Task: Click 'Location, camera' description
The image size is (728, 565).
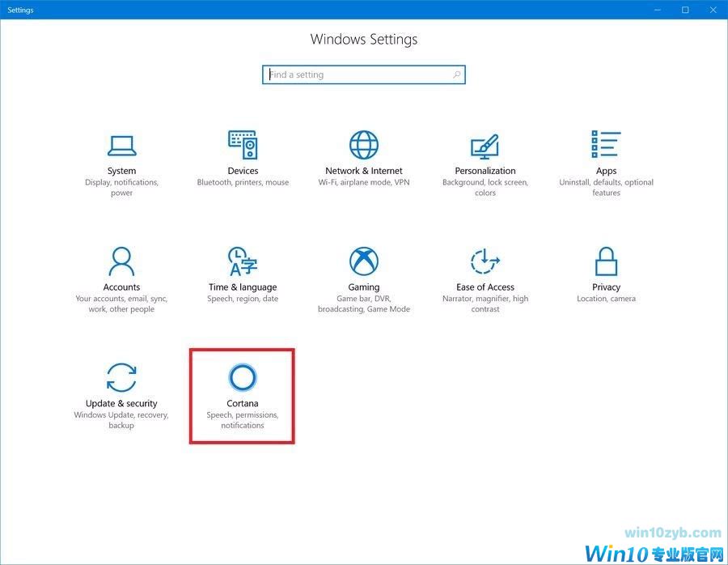Action: click(607, 299)
